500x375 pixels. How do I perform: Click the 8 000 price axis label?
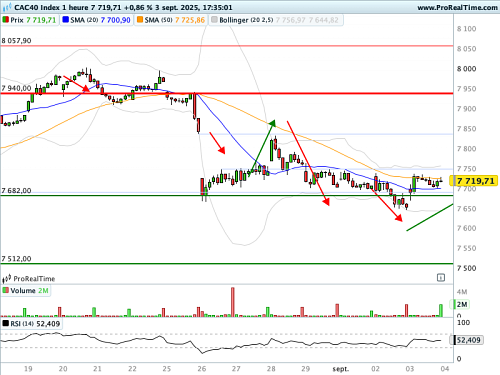click(x=466, y=69)
